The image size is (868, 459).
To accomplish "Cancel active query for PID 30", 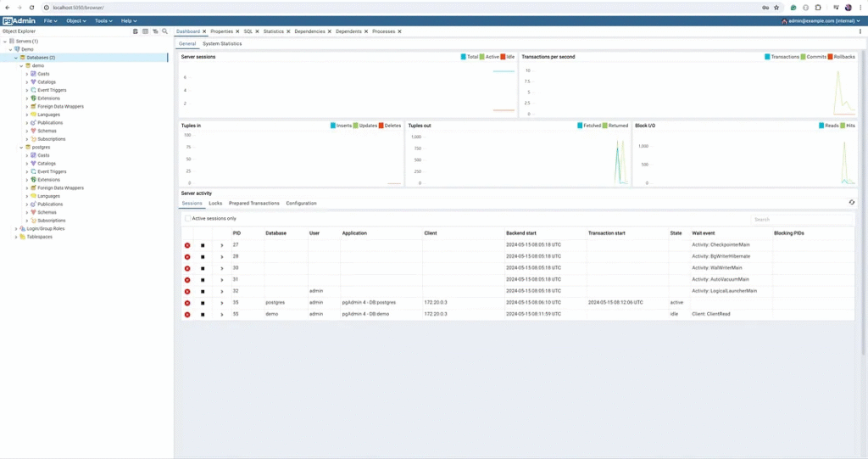I will [x=203, y=268].
